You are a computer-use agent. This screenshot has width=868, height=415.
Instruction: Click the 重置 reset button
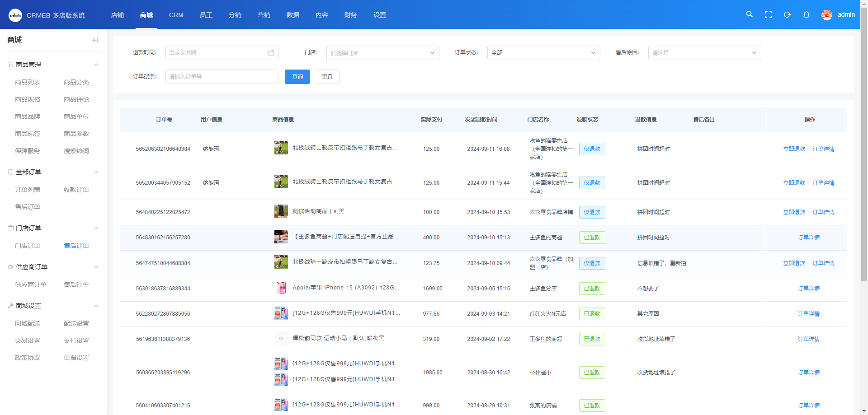tap(327, 77)
